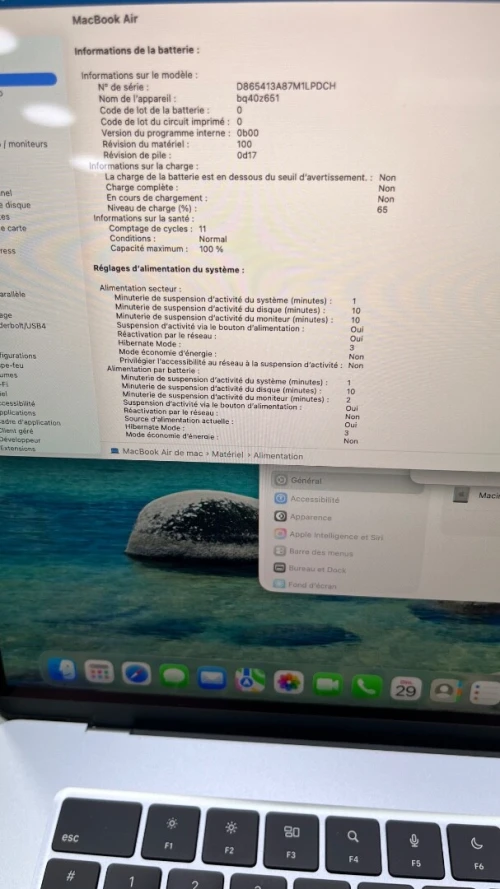Open Photos app in the Dock
The height and width of the screenshot is (889, 500).
[289, 682]
